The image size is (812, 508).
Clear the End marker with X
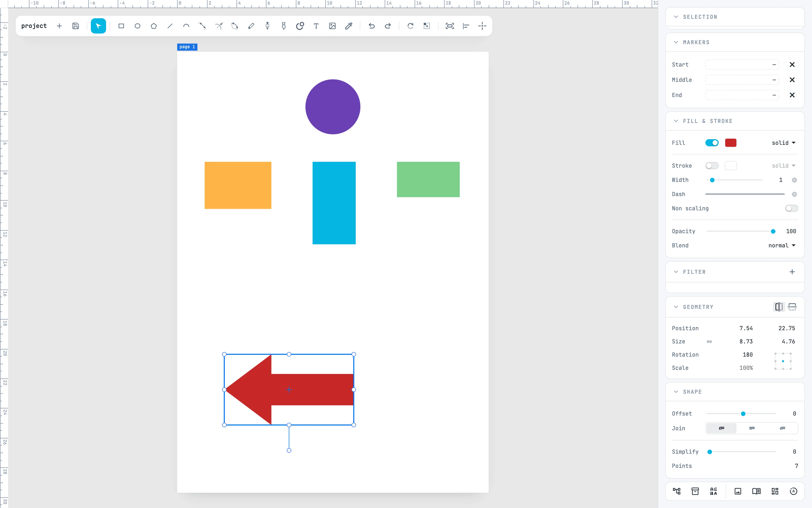pos(792,95)
